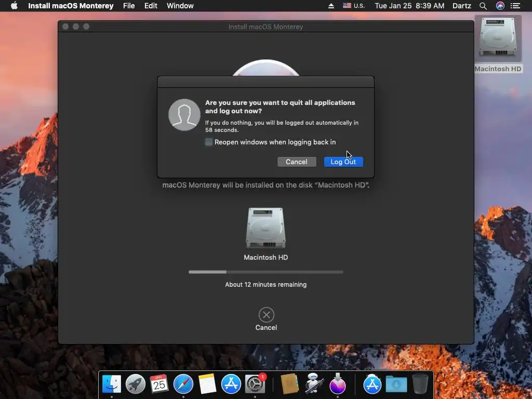
Task: Click the date and time in menu bar
Action: pos(409,6)
